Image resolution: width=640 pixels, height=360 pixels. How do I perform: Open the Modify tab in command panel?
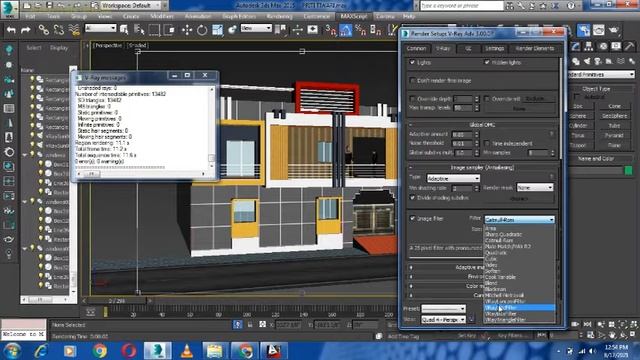pyautogui.click(x=576, y=47)
